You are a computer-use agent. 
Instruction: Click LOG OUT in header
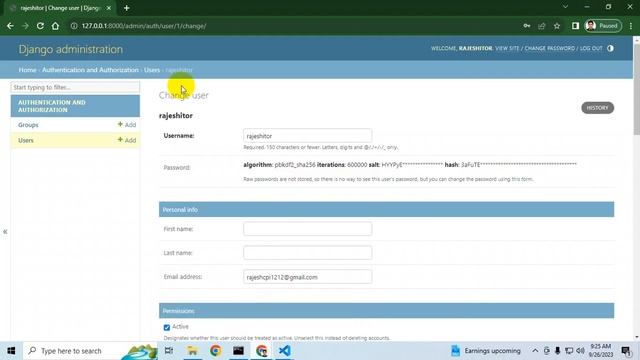pos(591,48)
